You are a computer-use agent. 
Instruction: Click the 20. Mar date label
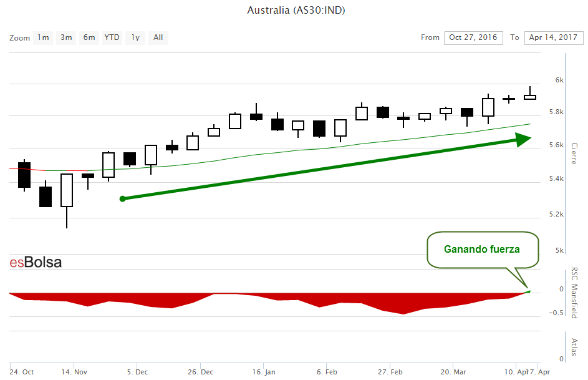click(x=453, y=372)
